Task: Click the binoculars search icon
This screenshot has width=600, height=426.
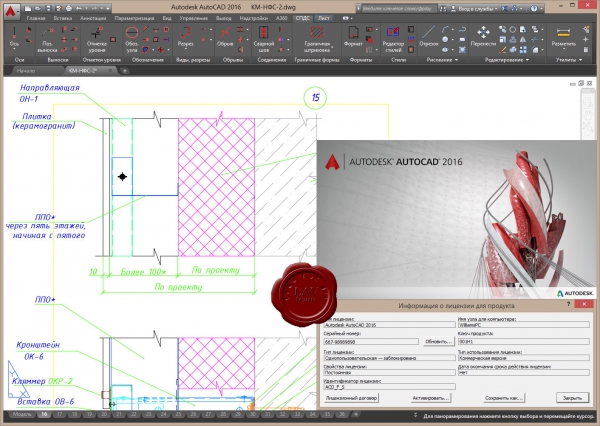Action: click(443, 8)
